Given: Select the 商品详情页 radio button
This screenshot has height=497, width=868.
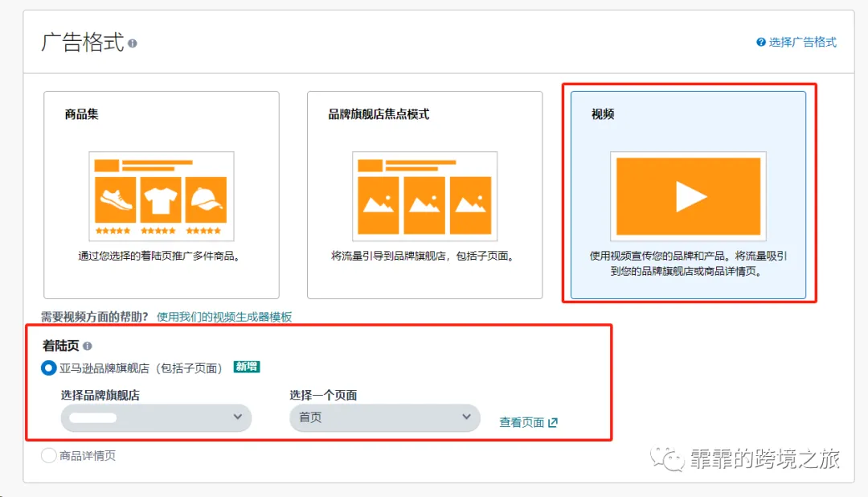Looking at the screenshot, I should [x=49, y=455].
